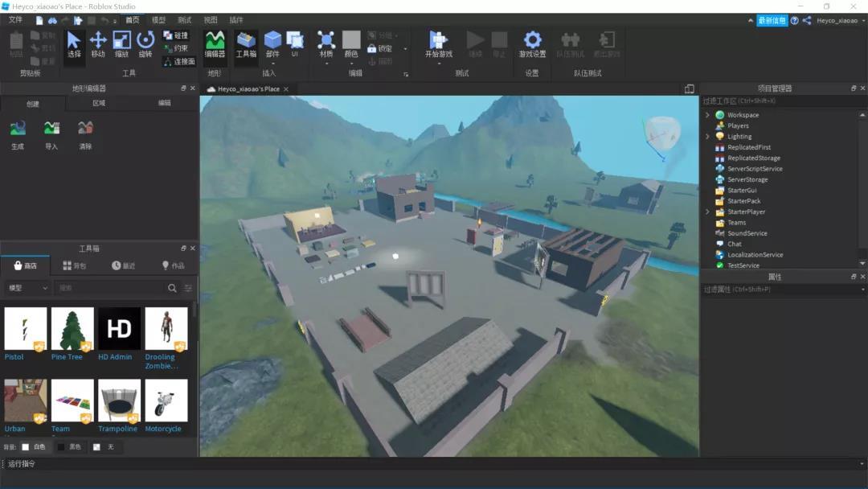
Task: Open the terrain 编辑器 (Editor)
Action: click(x=215, y=44)
